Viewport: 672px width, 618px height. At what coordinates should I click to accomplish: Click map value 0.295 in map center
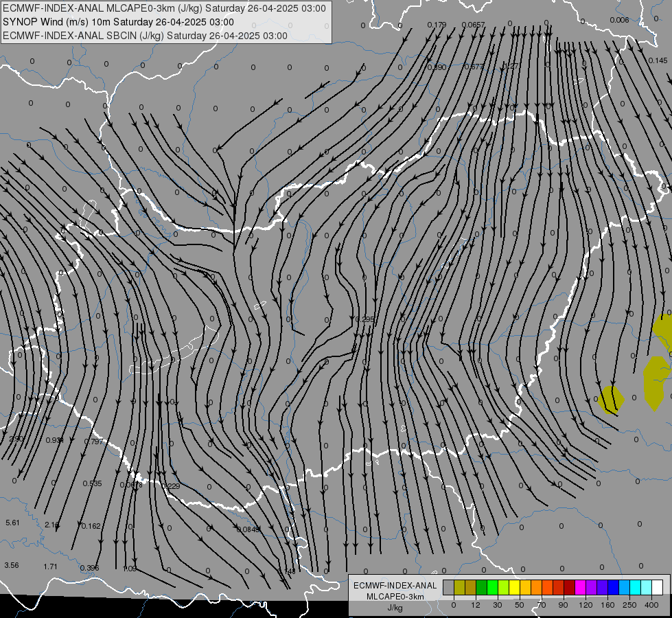pos(364,319)
